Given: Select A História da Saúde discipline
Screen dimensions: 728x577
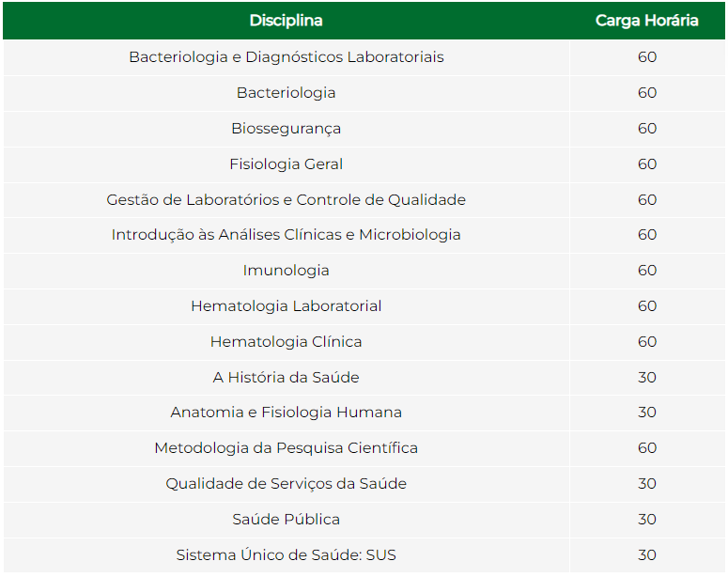Looking at the screenshot, I should tap(286, 378).
